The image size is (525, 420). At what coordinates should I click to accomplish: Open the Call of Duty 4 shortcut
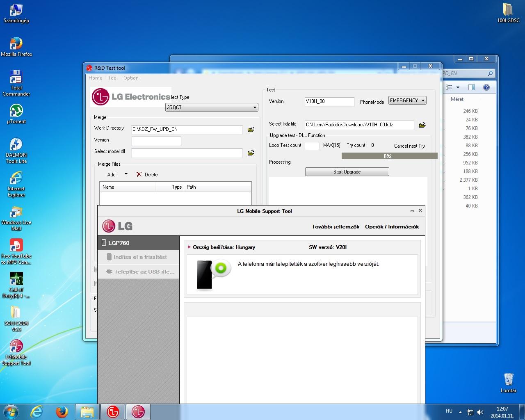tap(16, 285)
